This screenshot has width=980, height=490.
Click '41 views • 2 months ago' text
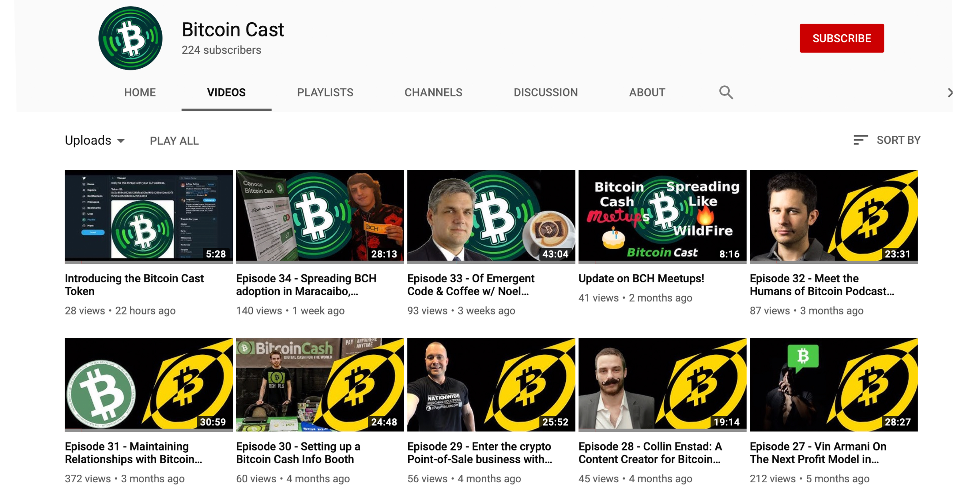[x=635, y=298]
